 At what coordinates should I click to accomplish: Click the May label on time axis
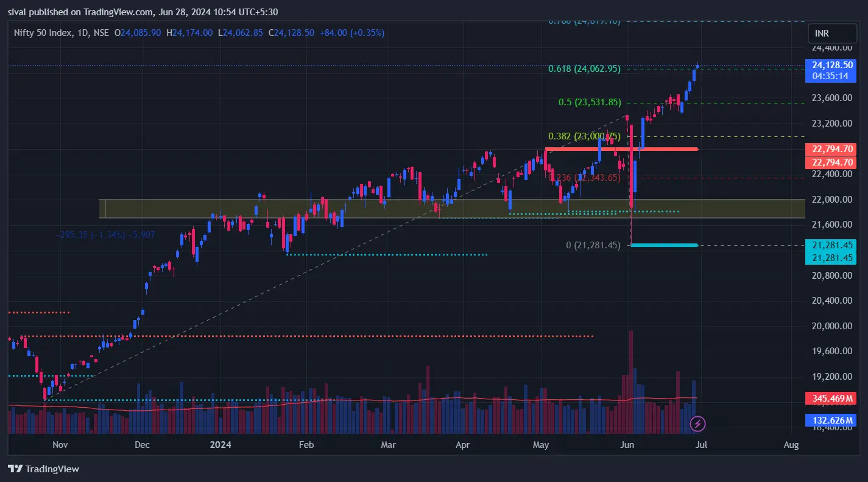[541, 445]
